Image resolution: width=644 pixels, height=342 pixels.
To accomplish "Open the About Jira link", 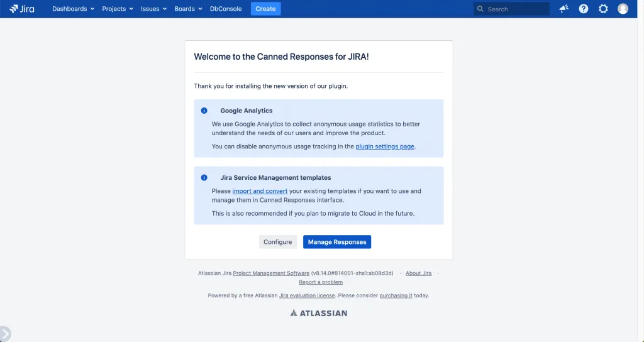I will pyautogui.click(x=418, y=273).
